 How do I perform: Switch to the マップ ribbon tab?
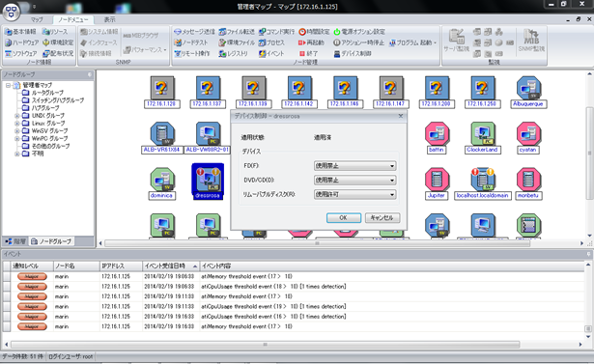click(x=37, y=19)
